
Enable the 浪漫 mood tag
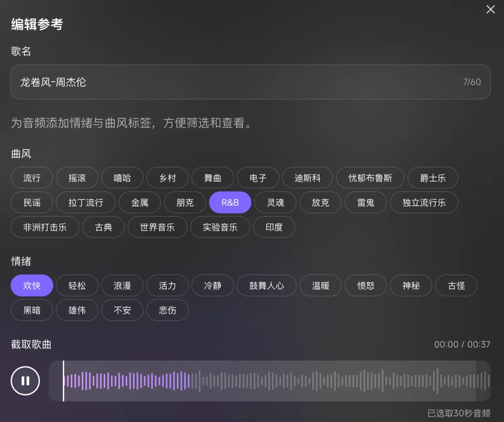tap(122, 285)
